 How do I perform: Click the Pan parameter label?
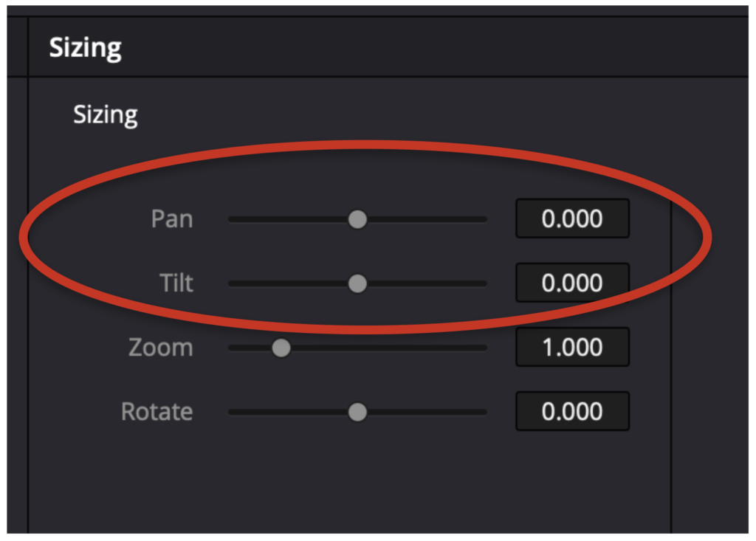click(172, 219)
